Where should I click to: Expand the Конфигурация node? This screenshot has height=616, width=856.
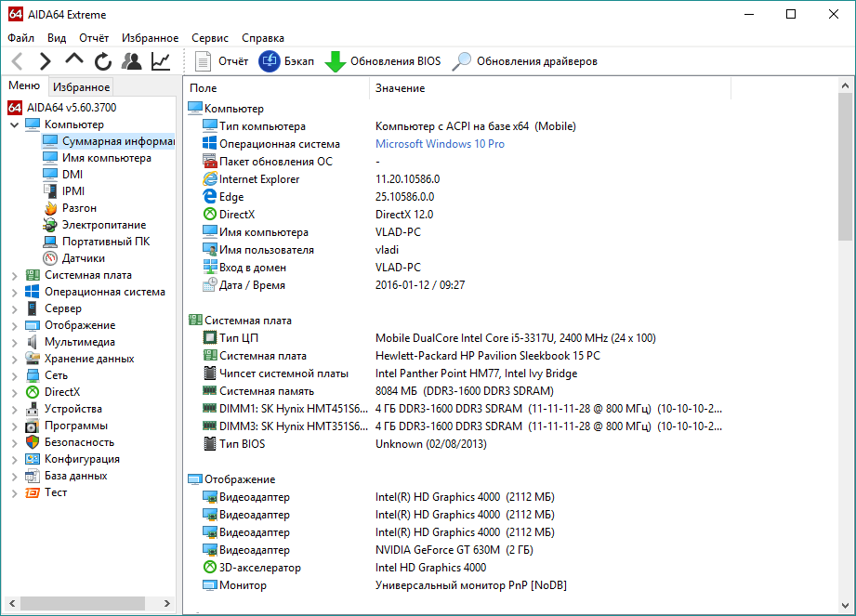[x=15, y=459]
